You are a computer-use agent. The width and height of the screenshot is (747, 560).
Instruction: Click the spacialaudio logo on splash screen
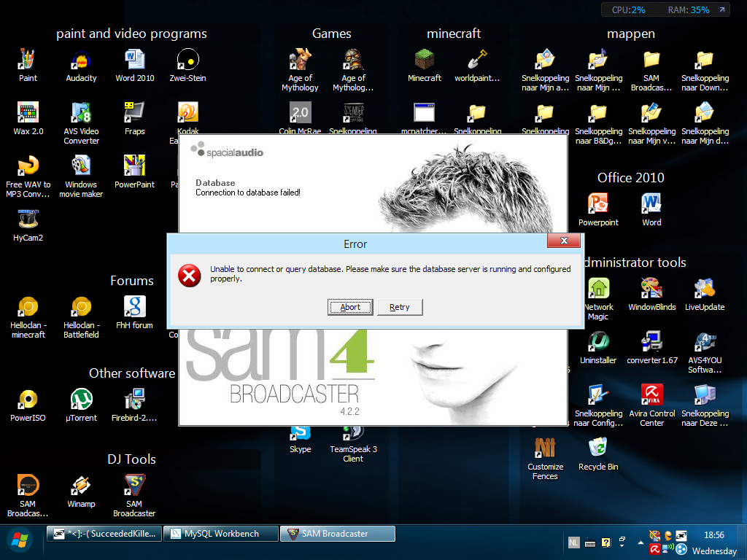pos(227,150)
